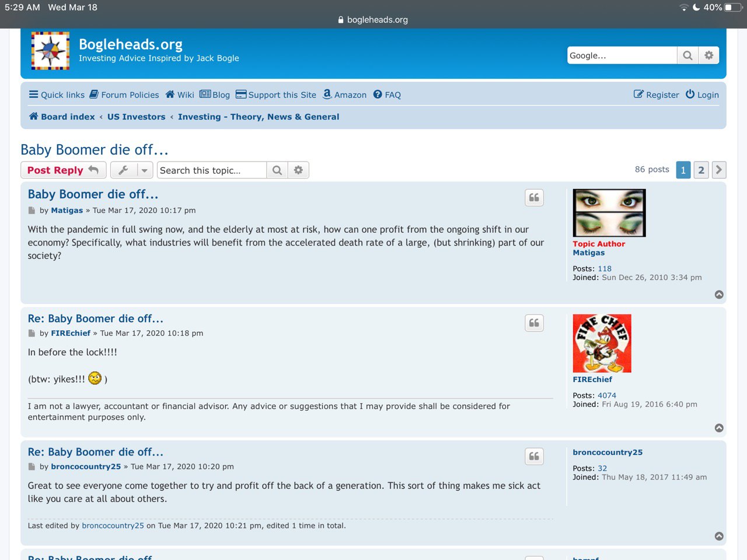Focus the Search this topic field
The height and width of the screenshot is (560, 747).
211,170
